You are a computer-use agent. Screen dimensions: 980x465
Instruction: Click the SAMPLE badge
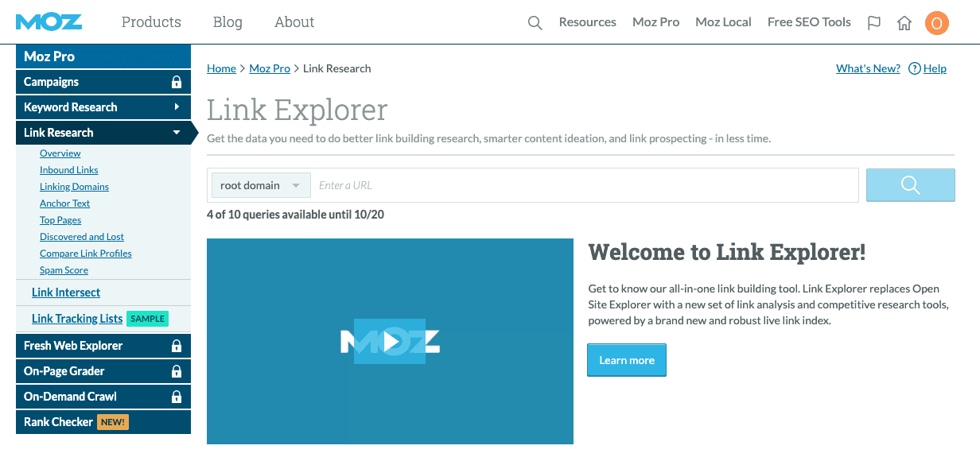click(147, 319)
